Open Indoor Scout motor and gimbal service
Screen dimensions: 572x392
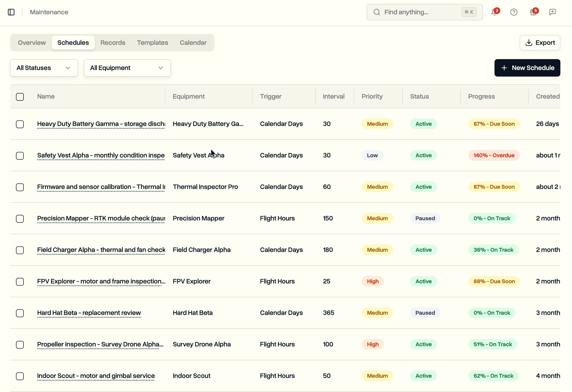[96, 376]
